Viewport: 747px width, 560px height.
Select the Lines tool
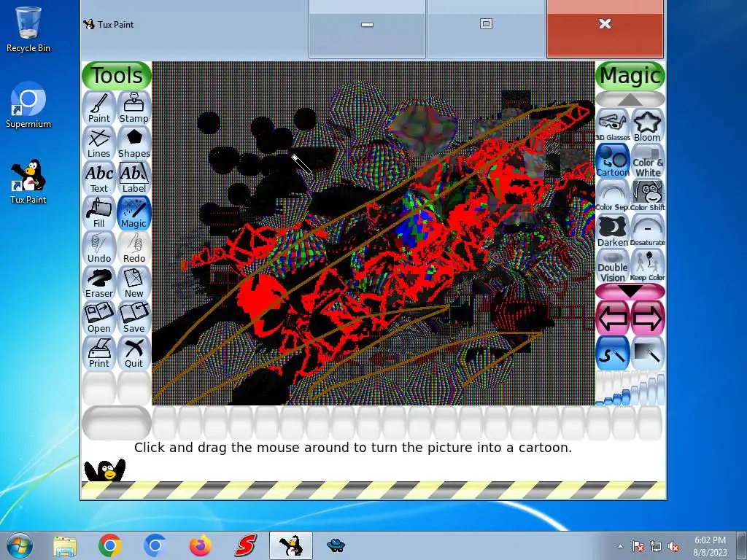99,143
